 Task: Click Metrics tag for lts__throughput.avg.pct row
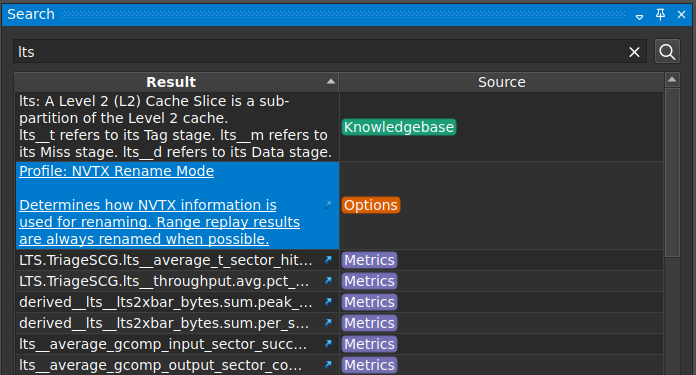369,281
